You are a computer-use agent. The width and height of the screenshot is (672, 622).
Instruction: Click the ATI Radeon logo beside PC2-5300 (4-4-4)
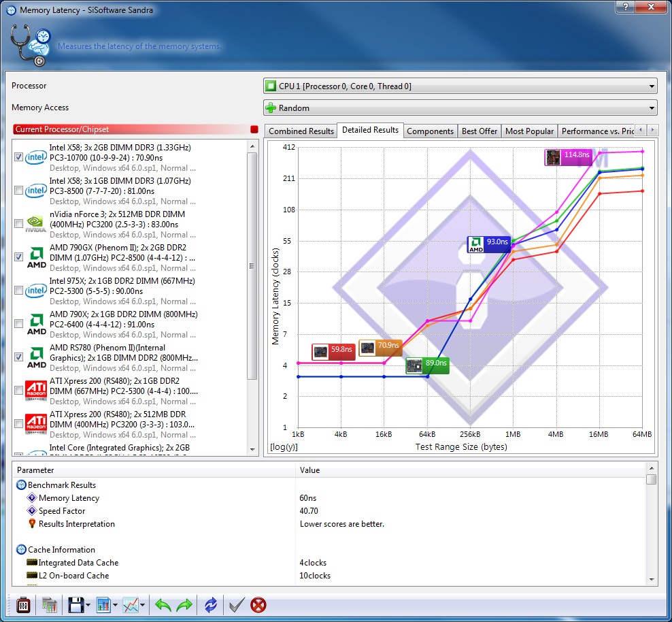pos(36,391)
